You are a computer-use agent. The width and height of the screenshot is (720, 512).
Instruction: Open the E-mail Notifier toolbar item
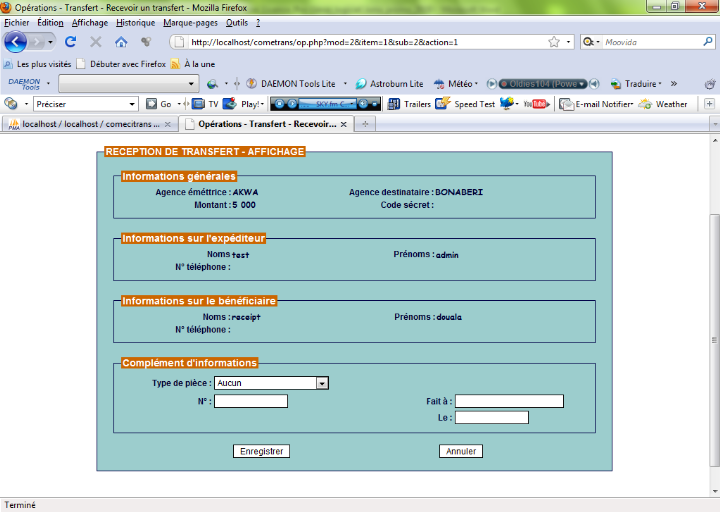click(596, 104)
